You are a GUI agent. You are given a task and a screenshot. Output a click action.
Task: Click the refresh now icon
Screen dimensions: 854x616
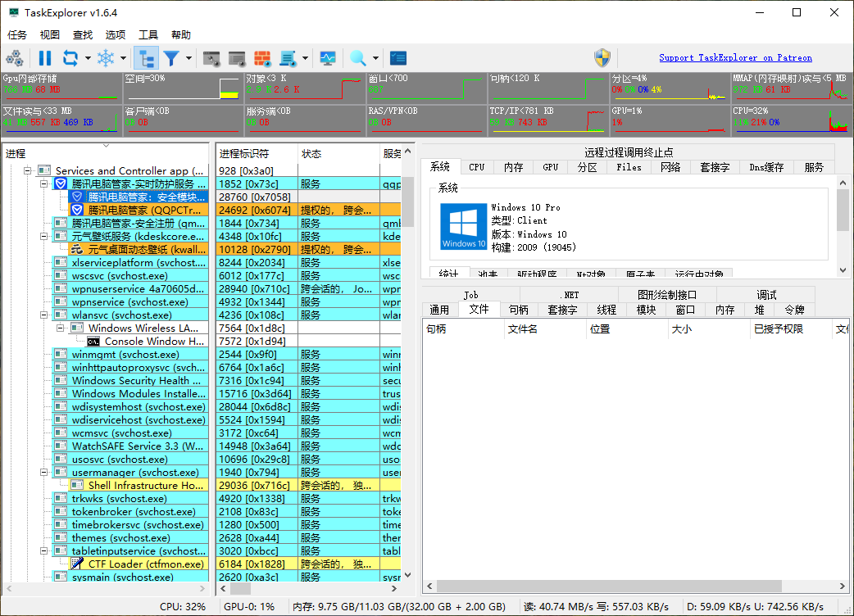[x=70, y=58]
